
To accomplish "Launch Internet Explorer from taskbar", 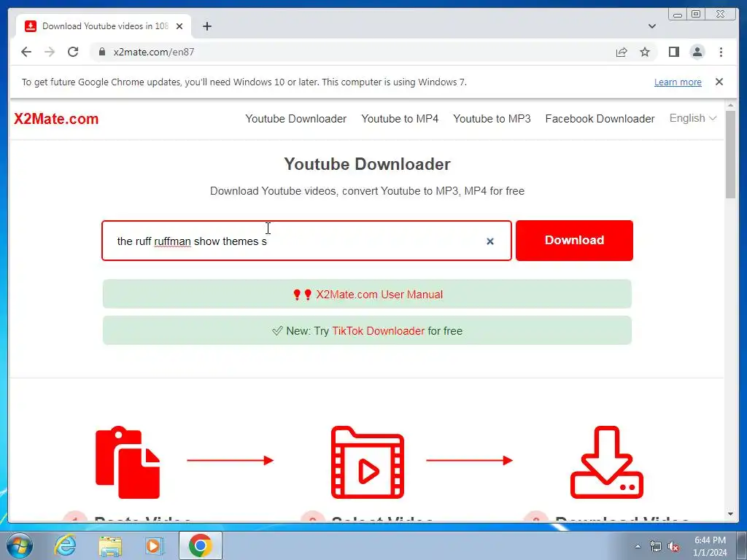I will (65, 545).
